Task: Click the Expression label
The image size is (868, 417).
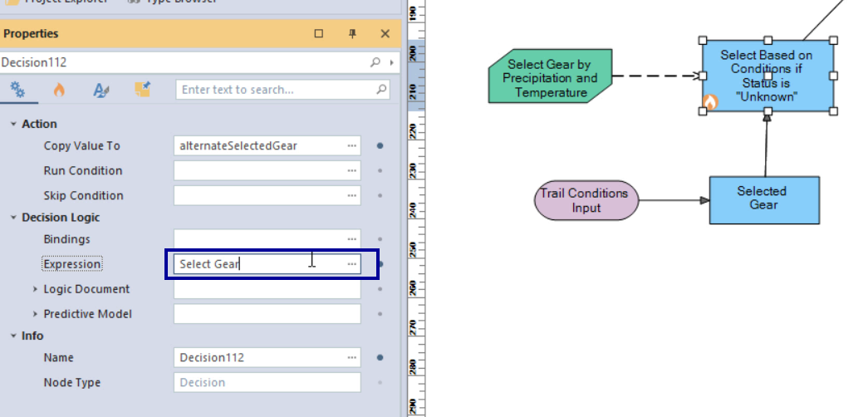Action: point(72,264)
